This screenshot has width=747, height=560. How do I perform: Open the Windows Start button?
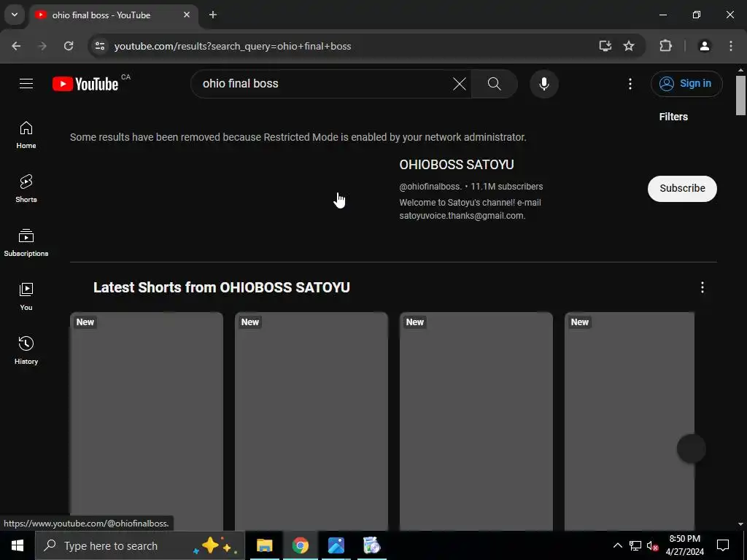pyautogui.click(x=18, y=545)
